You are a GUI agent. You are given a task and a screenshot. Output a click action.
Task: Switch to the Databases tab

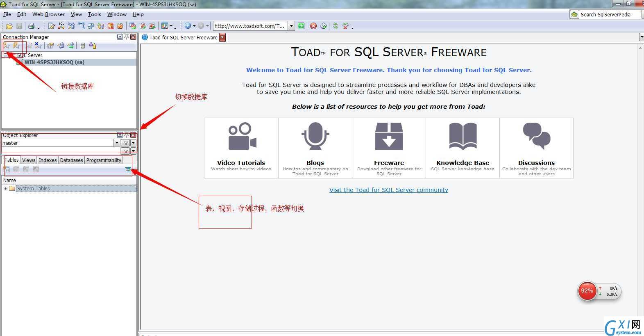71,160
